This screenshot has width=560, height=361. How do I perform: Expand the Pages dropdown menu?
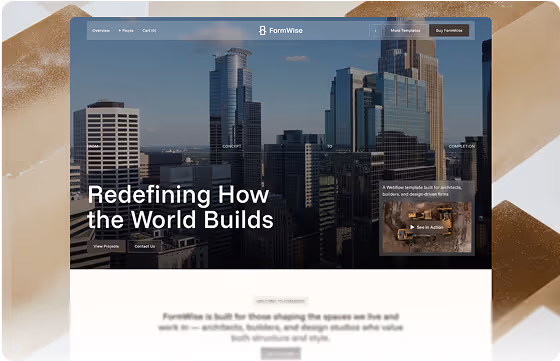[x=126, y=31]
